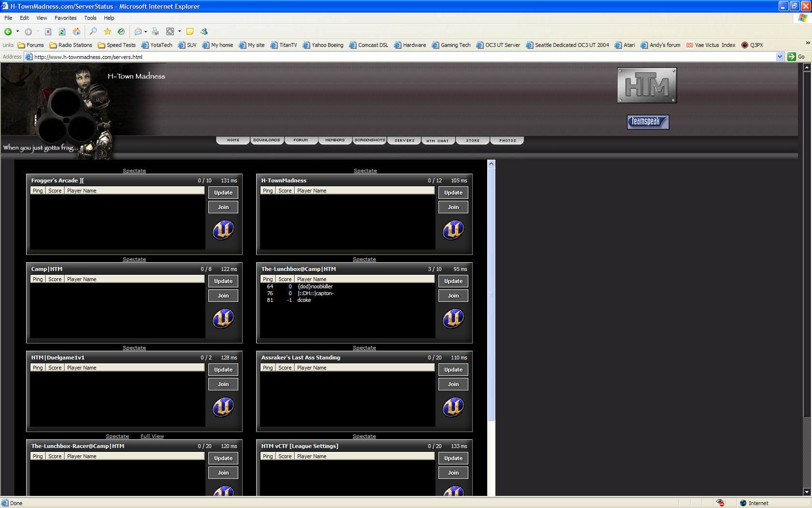812x508 pixels.
Task: Go to HOME site tab
Action: tap(233, 140)
